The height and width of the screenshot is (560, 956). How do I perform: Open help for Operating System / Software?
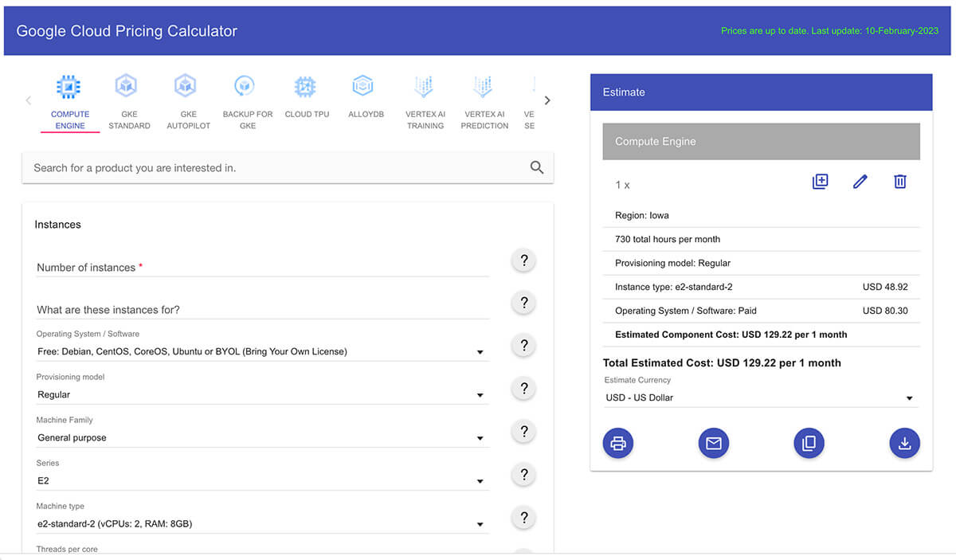point(524,346)
